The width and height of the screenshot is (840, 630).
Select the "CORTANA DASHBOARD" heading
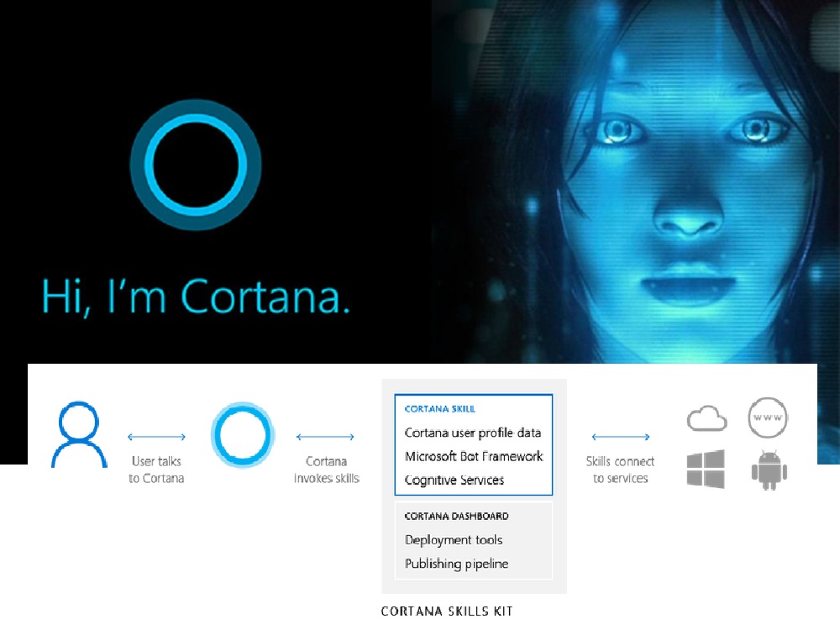pyautogui.click(x=456, y=516)
